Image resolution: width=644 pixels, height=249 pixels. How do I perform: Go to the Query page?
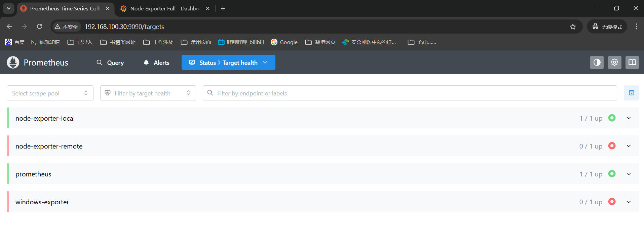click(x=110, y=63)
